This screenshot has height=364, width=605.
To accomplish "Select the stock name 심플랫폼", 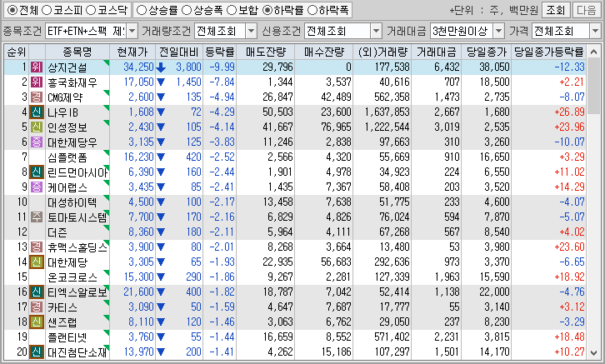I will point(67,157).
